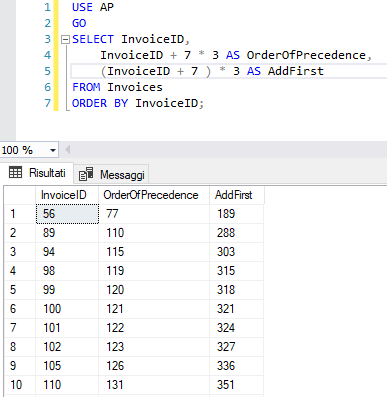The height and width of the screenshot is (397, 387).
Task: Select cell with OrderOfPrecedence 120
Action: 154,290
